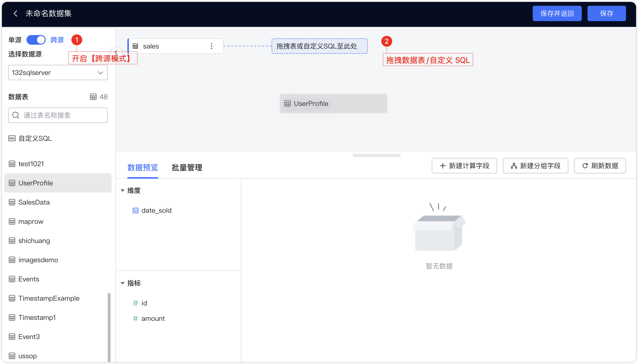Open the three-dot menu on the sales node
The image size is (638, 364).
212,46
